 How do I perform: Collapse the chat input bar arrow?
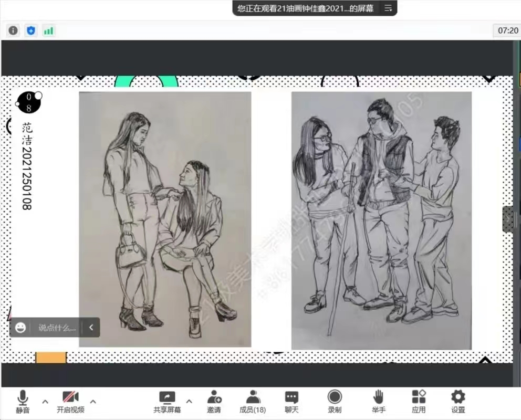tap(91, 328)
